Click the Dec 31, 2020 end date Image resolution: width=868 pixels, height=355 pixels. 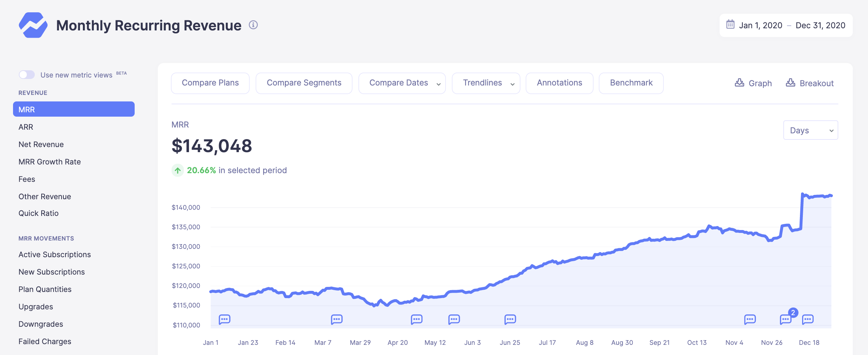coord(820,25)
